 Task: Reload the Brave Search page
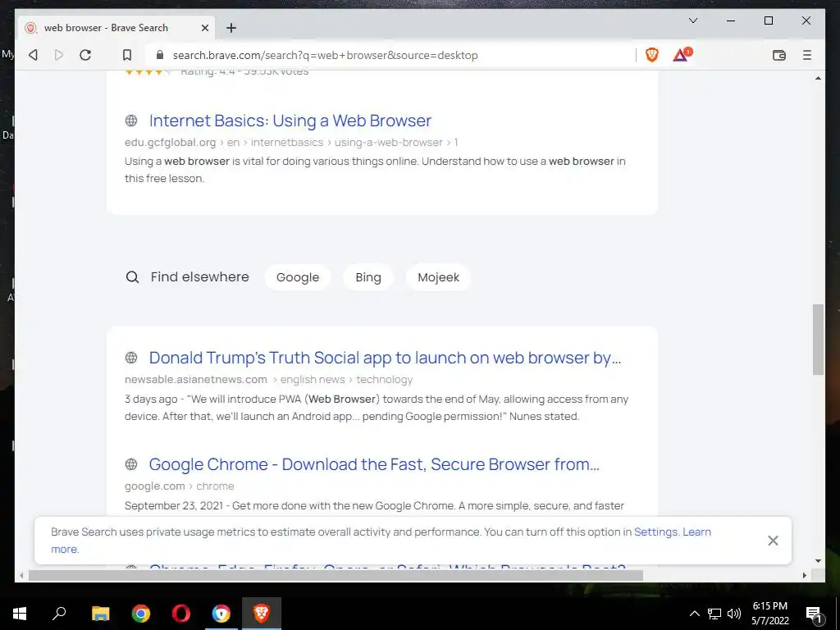(85, 55)
